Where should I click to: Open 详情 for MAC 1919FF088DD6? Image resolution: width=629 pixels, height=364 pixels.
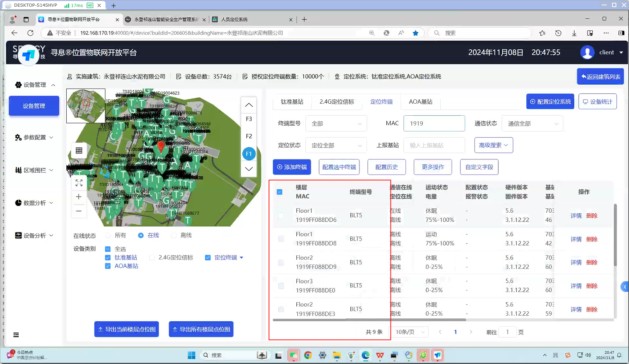click(576, 216)
